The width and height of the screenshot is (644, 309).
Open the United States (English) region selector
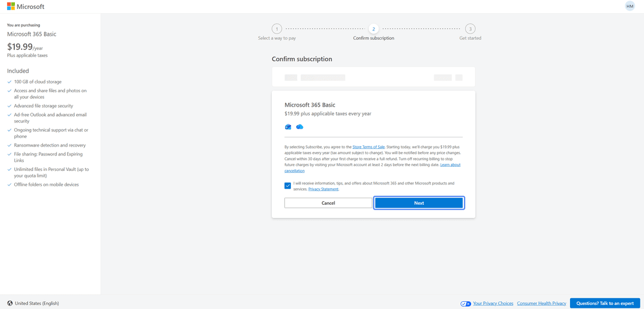click(x=33, y=304)
